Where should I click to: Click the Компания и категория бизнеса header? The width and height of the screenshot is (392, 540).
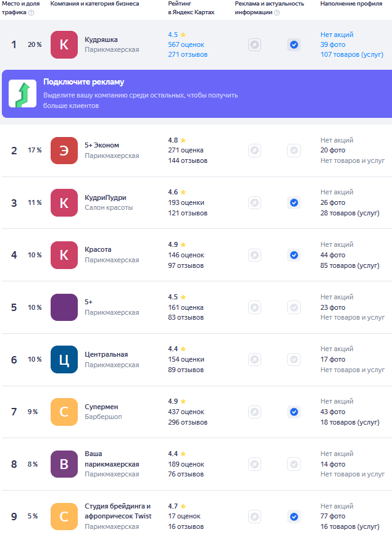click(x=94, y=4)
